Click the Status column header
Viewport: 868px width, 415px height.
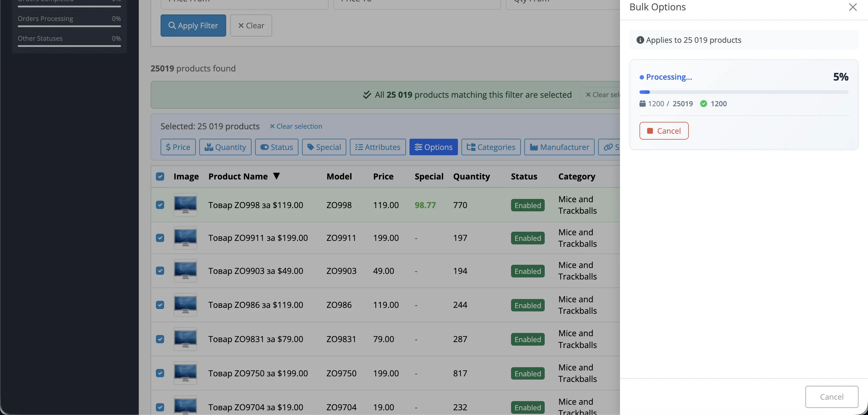pyautogui.click(x=524, y=177)
